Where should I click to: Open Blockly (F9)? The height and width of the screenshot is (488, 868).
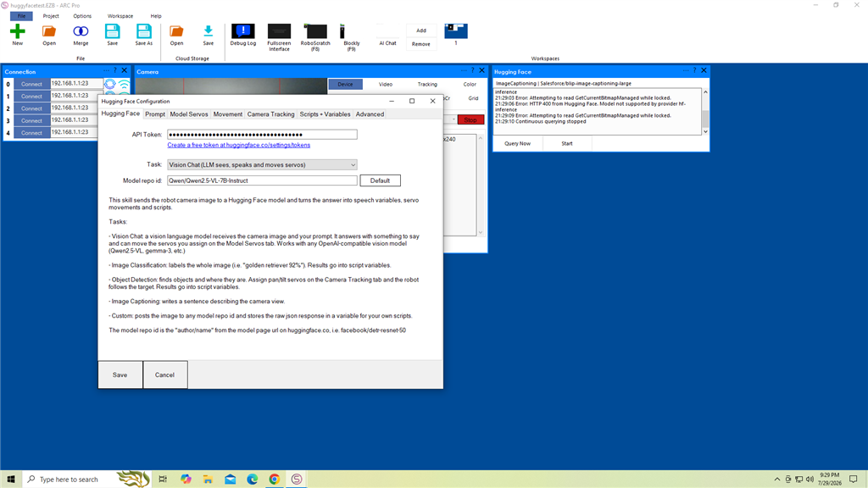[351, 37]
